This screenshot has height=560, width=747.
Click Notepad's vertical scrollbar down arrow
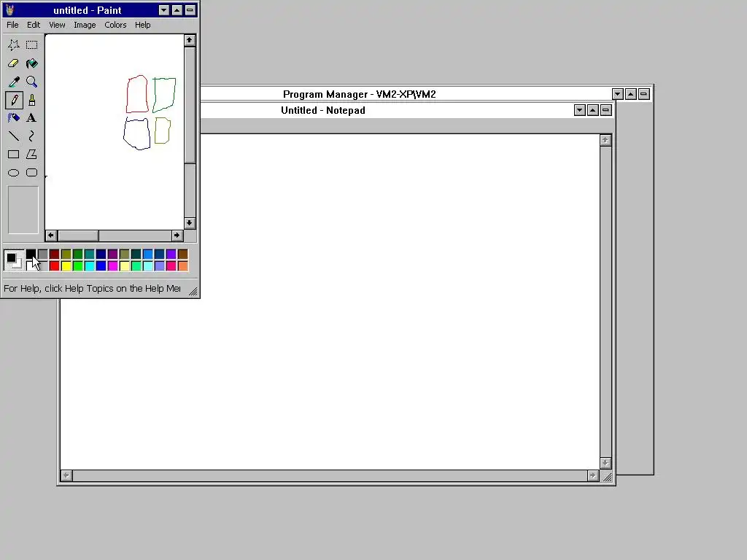coord(605,463)
